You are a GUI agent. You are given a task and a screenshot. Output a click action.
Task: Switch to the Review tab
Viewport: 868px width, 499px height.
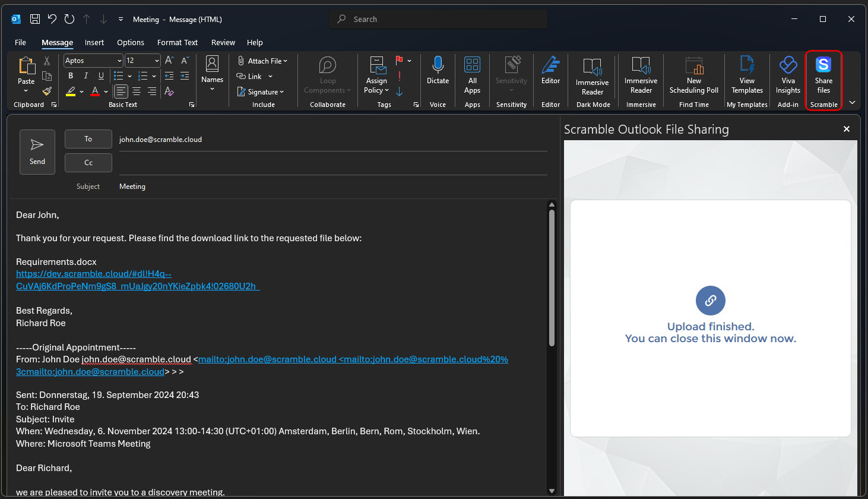coord(223,43)
